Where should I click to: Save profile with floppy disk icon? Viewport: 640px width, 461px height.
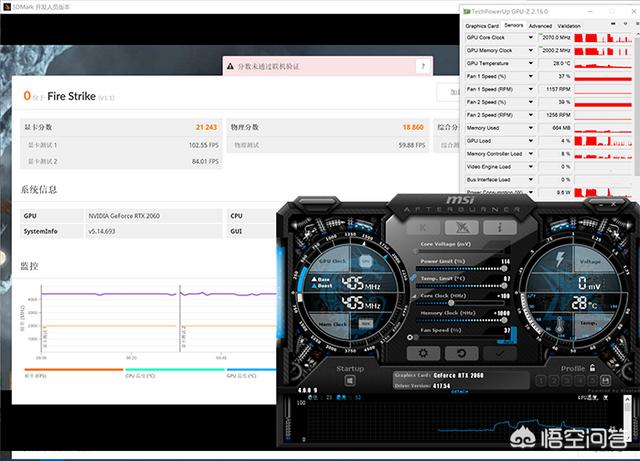pyautogui.click(x=605, y=381)
